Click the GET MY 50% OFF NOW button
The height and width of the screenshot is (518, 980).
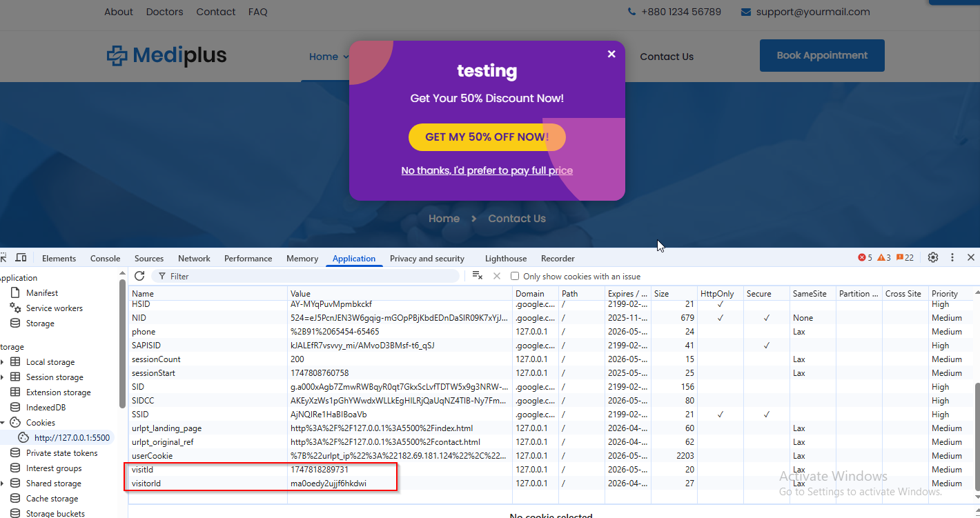(x=487, y=137)
